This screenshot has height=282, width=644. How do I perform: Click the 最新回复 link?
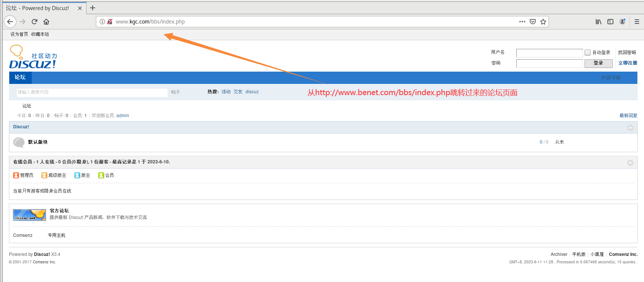(x=628, y=116)
